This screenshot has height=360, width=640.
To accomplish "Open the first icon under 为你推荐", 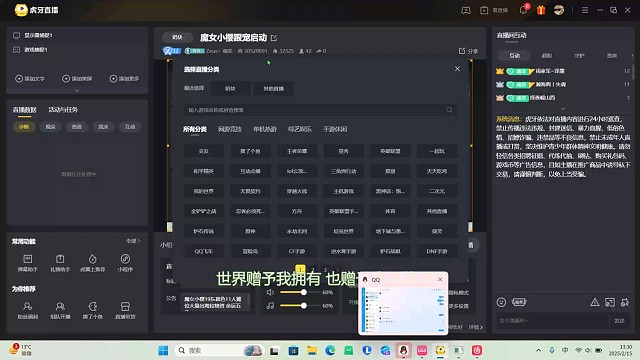I will 27,310.
